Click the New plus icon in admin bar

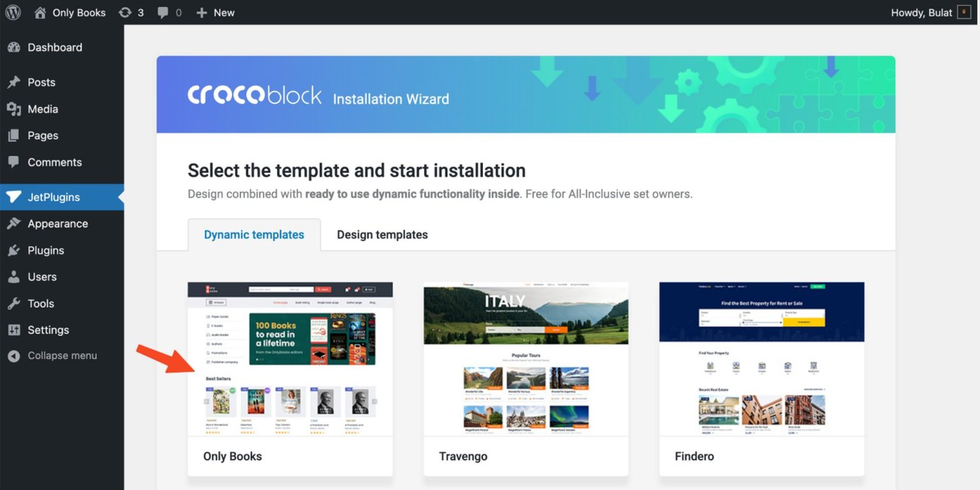point(202,13)
